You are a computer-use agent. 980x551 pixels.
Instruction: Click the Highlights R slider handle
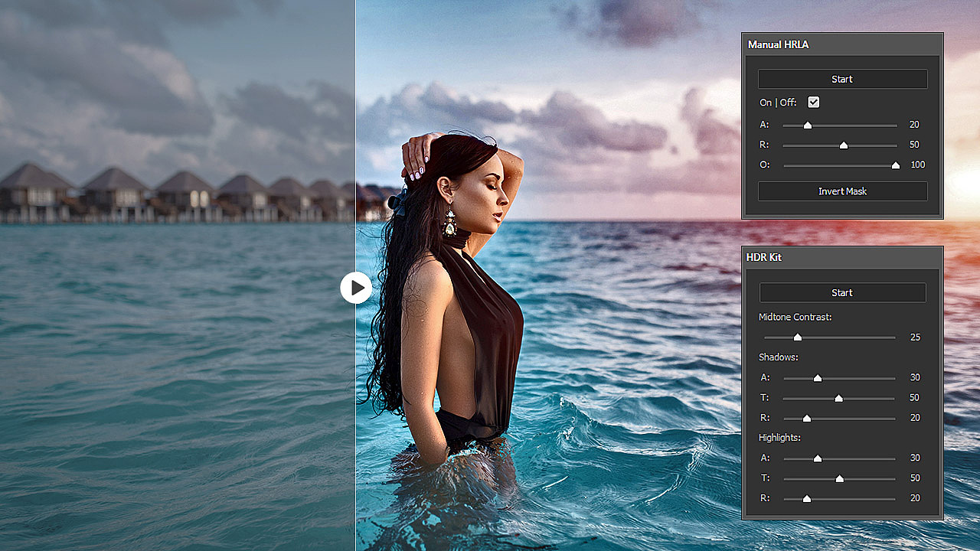[x=806, y=498]
